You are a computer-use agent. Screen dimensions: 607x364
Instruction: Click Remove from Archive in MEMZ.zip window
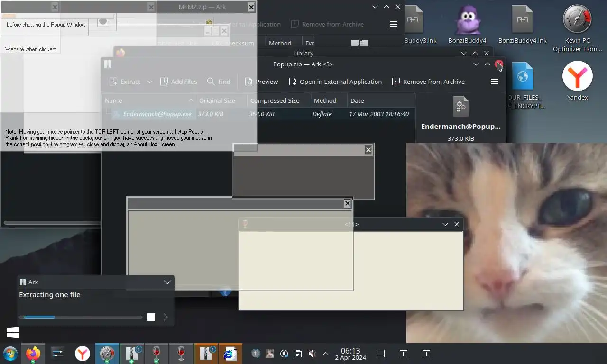click(x=327, y=24)
